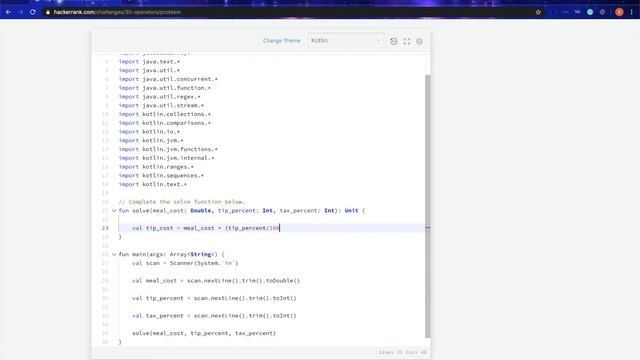This screenshot has height=360, width=640.
Task: Place cursor on line 23 tip_cost statement
Action: pyautogui.click(x=206, y=228)
